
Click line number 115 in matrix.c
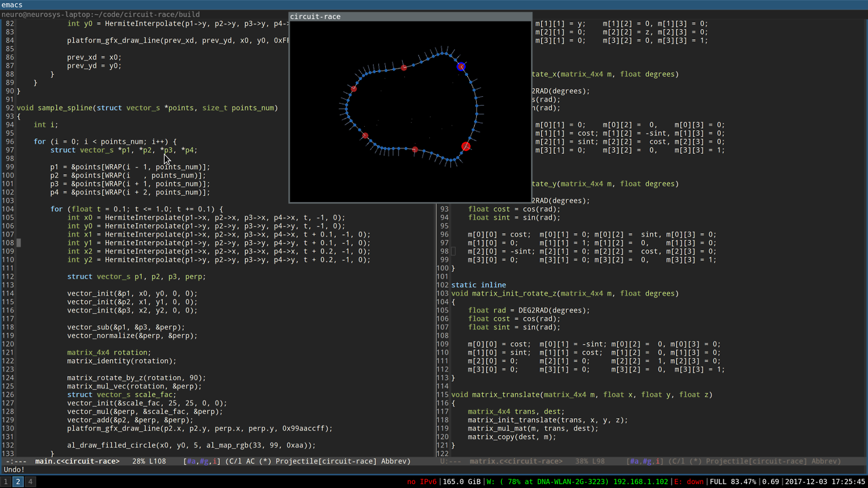442,394
